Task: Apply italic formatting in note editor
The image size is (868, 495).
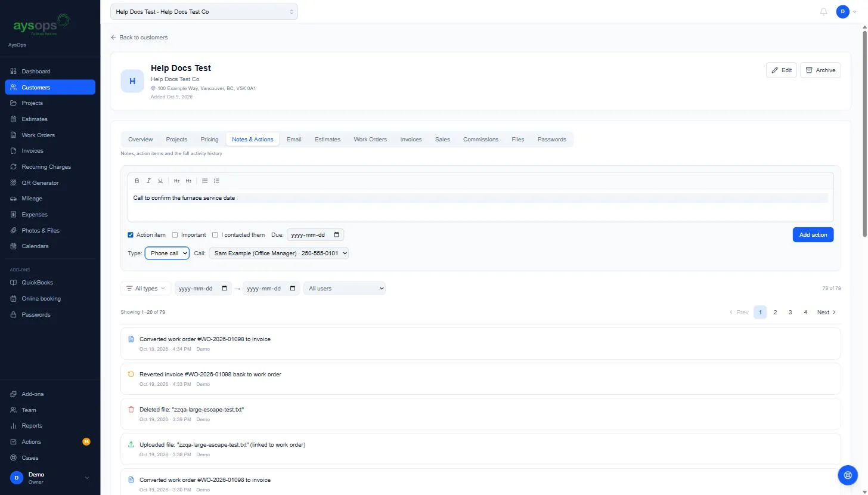Action: point(148,181)
